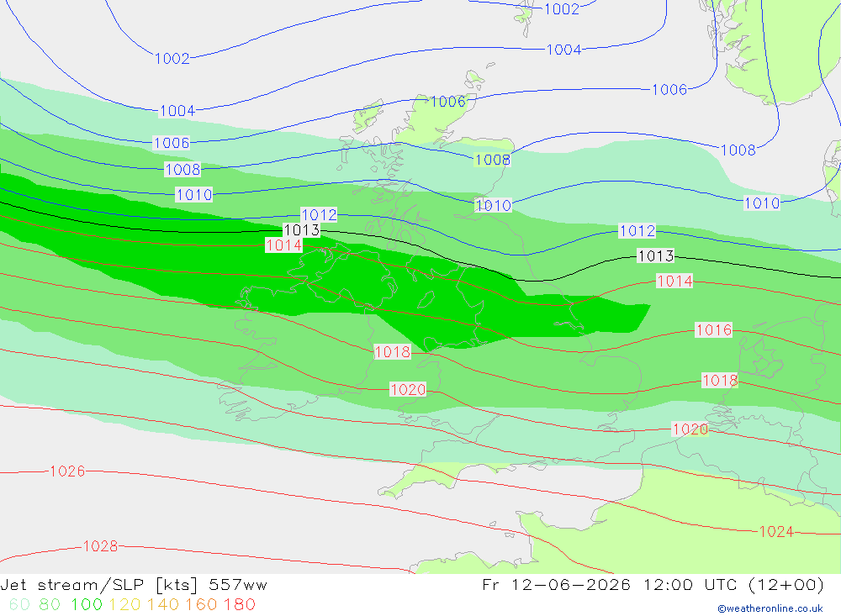Click the upper right 1004 isobar label
841x616 pixels.
563,50
